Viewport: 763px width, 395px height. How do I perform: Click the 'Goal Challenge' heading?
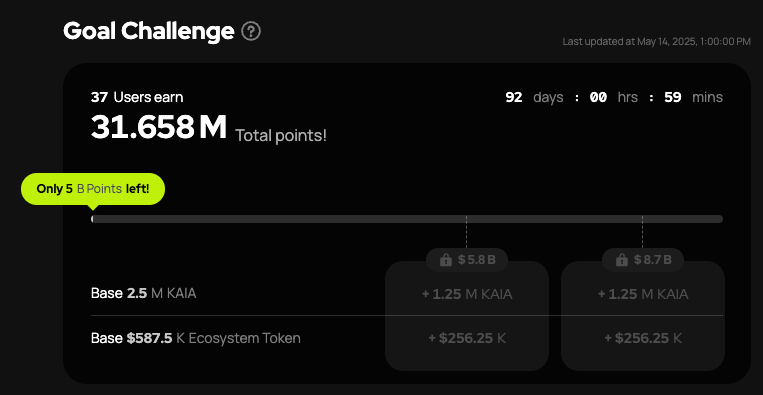149,31
